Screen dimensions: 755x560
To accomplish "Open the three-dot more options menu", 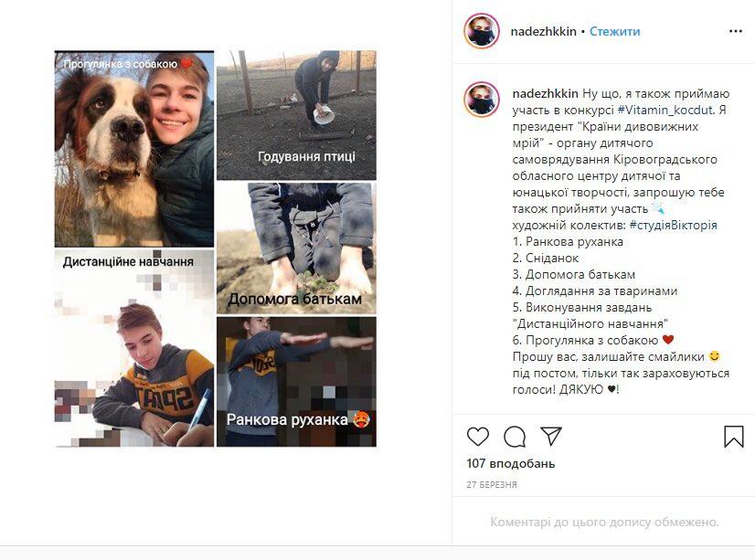I will tap(735, 31).
